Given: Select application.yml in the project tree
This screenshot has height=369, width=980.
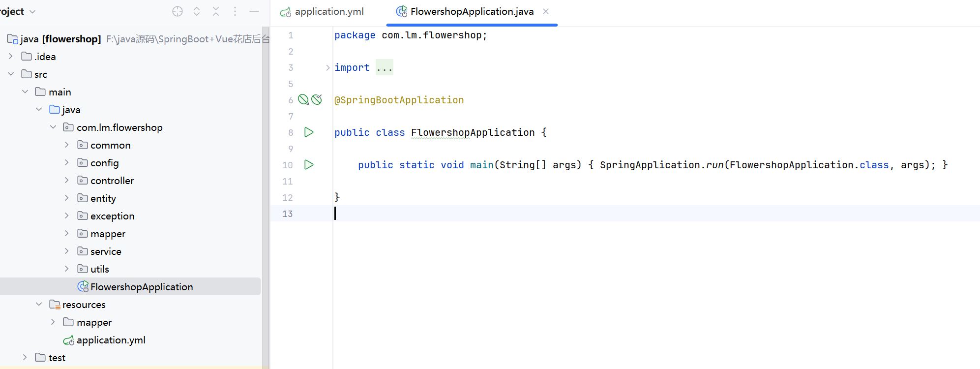Looking at the screenshot, I should [130, 339].
